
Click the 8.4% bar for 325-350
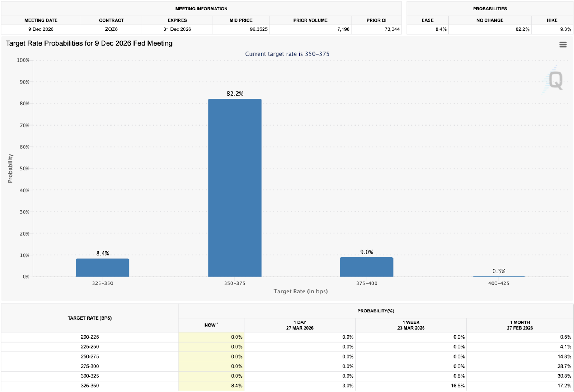point(102,267)
